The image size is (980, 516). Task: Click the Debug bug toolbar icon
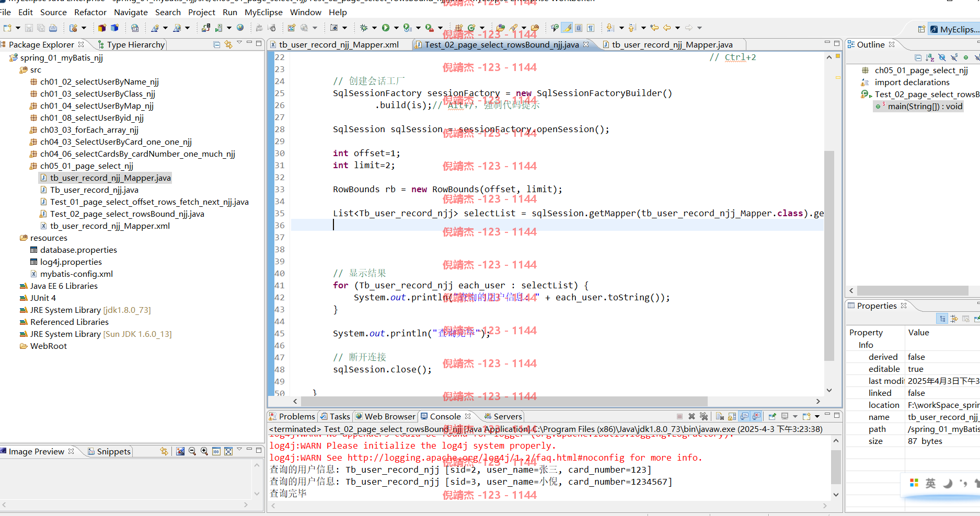pos(364,28)
